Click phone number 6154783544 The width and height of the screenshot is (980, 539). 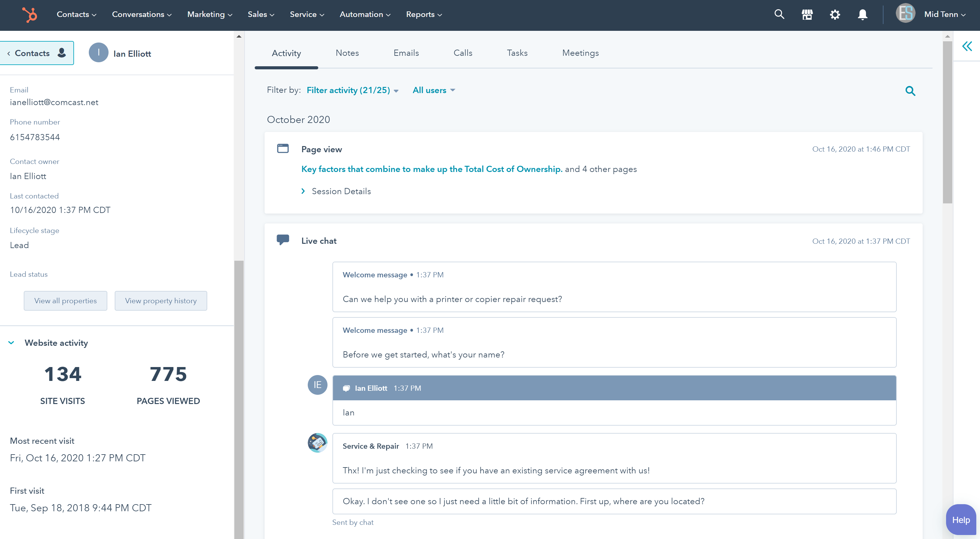35,137
